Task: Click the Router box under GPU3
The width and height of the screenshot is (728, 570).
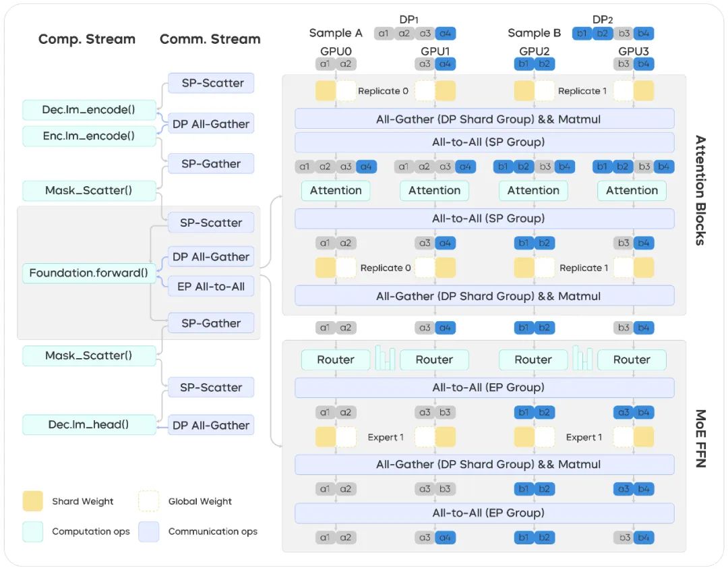Action: [x=632, y=360]
